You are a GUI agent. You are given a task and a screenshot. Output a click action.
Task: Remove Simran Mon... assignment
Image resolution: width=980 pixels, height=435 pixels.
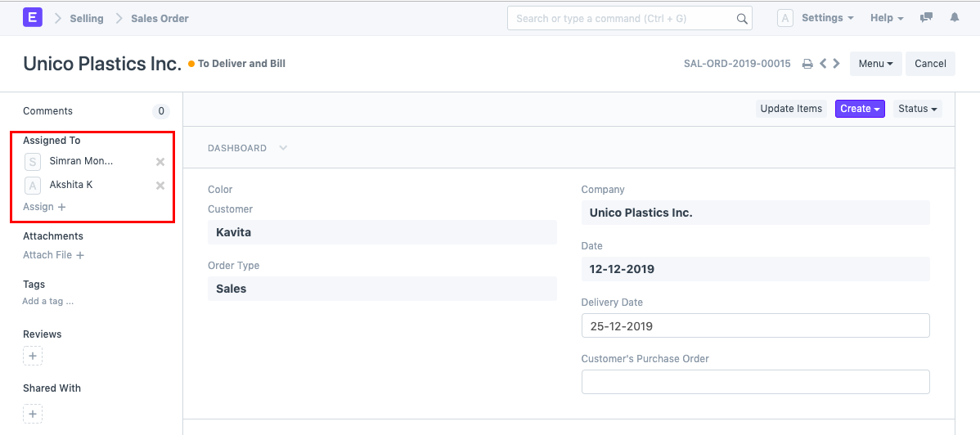(x=160, y=162)
